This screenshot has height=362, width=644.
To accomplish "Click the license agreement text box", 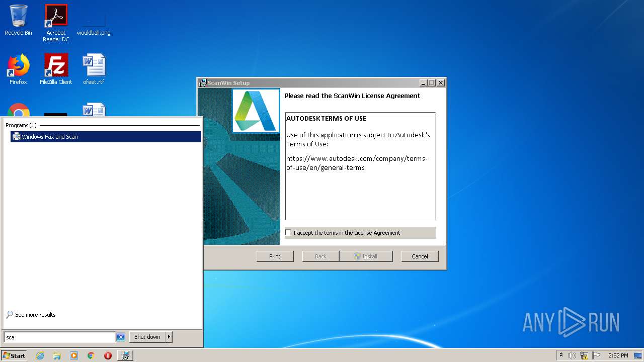I will pos(360,166).
